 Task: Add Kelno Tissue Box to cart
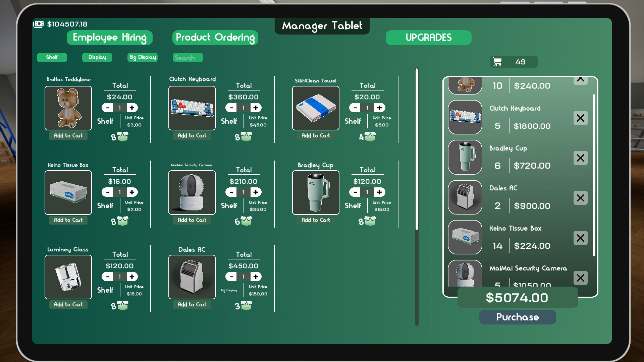(68, 220)
